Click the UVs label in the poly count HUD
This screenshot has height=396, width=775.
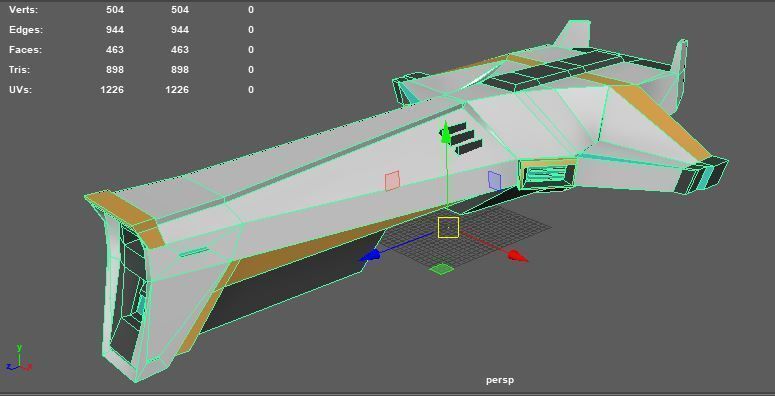[20, 89]
